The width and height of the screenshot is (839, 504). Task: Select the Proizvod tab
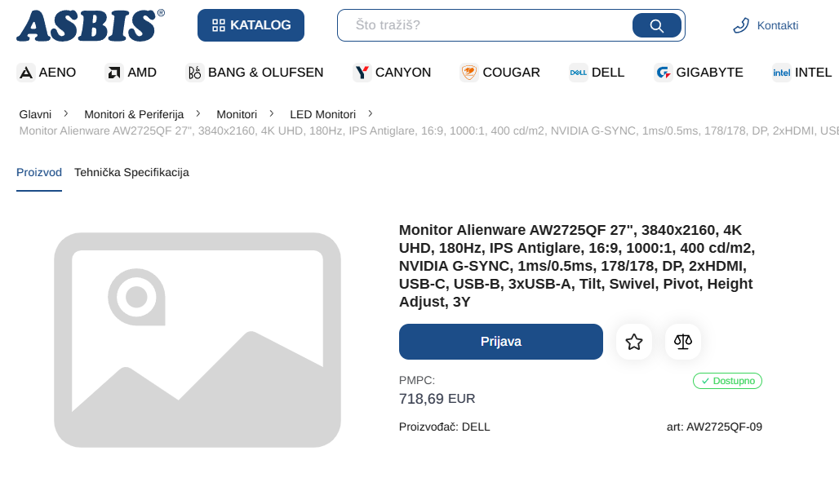(39, 173)
